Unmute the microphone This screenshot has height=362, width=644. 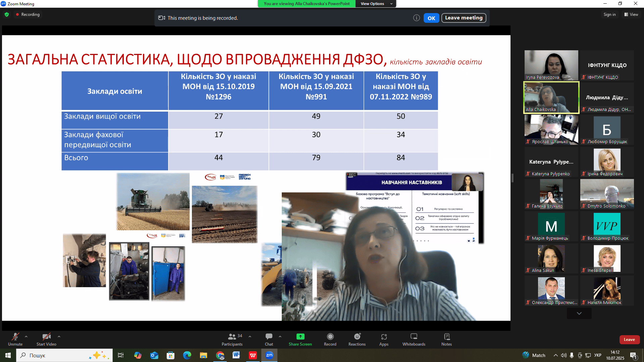[15, 339]
